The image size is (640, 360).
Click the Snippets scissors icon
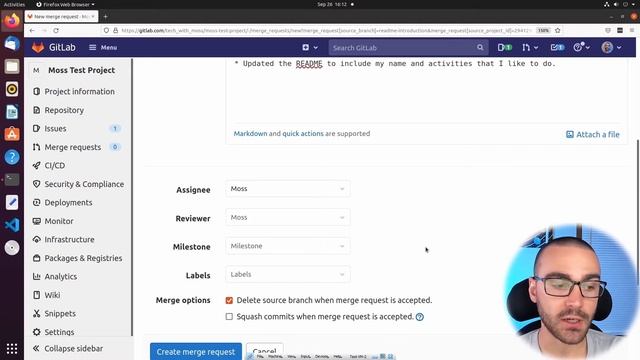(x=36, y=313)
